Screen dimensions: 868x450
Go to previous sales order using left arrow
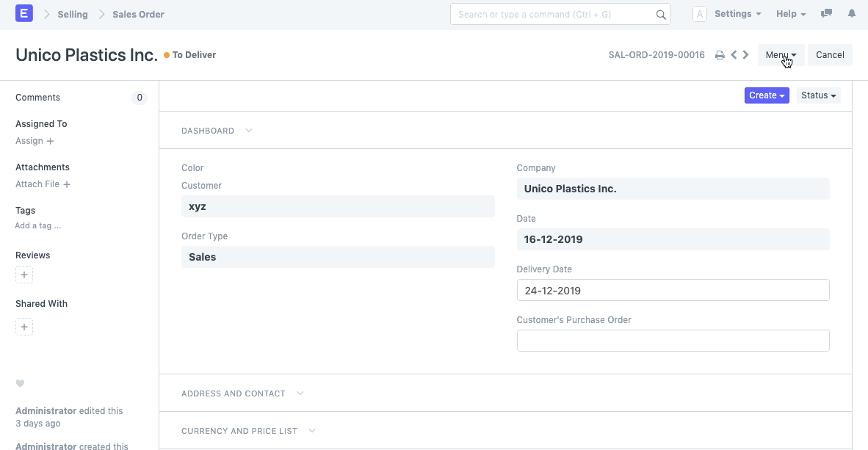733,54
